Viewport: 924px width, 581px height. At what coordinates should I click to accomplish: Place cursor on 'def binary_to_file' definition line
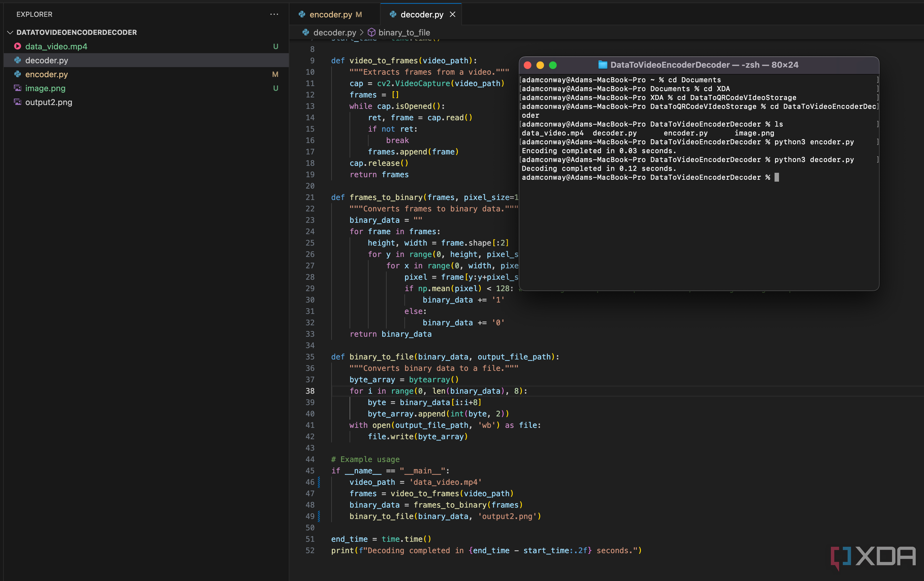445,357
